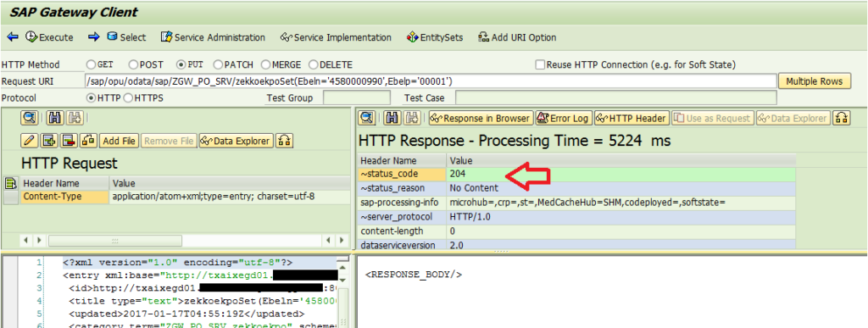Click Details magnifier icon in request pane
This screenshot has width=868, height=328.
30,117
